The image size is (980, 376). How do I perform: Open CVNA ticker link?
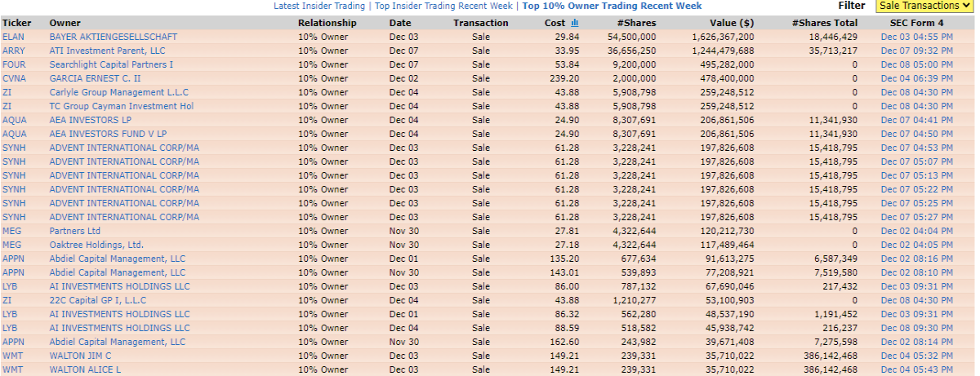(x=14, y=78)
